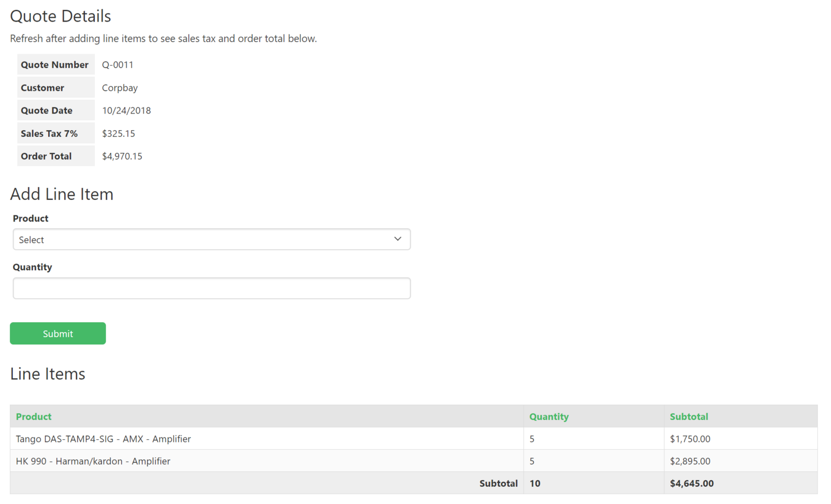Click the total quantity 10 in footer
Screen dimensions: 831x504
(535, 483)
